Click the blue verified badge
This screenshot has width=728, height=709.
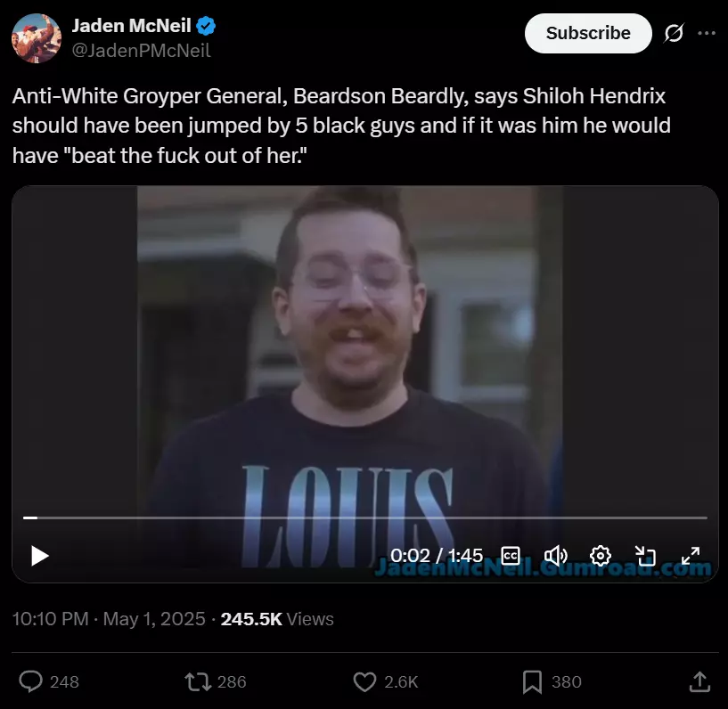(x=206, y=26)
